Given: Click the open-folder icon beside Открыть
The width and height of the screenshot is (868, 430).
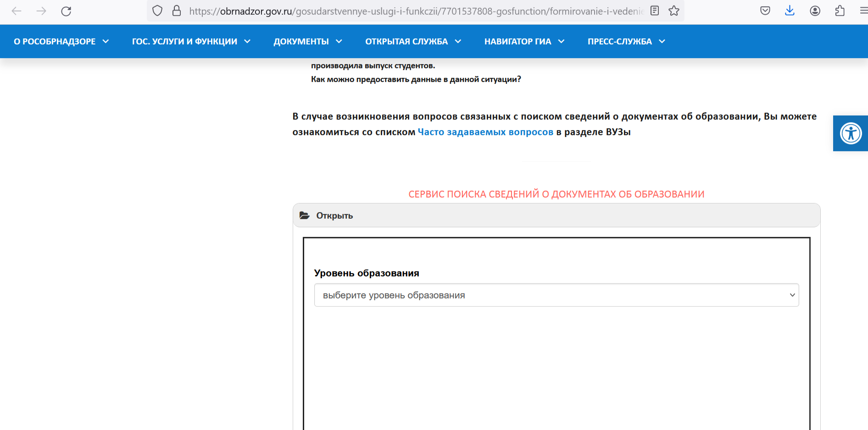Looking at the screenshot, I should point(305,215).
